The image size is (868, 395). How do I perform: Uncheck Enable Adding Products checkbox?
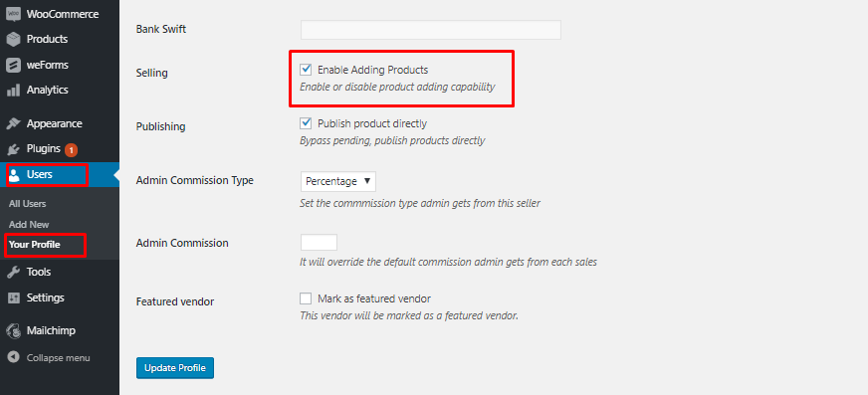[x=306, y=70]
